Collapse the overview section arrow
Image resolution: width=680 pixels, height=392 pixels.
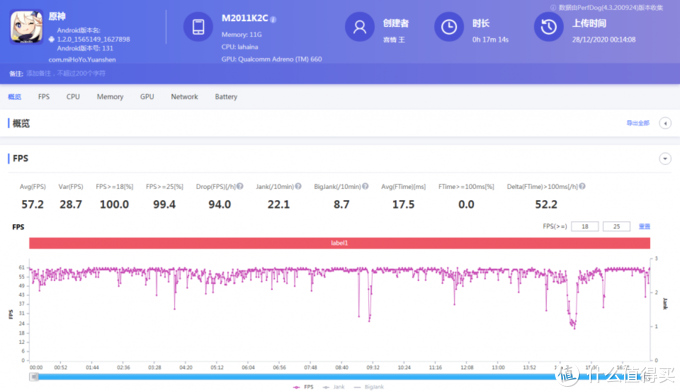point(665,123)
